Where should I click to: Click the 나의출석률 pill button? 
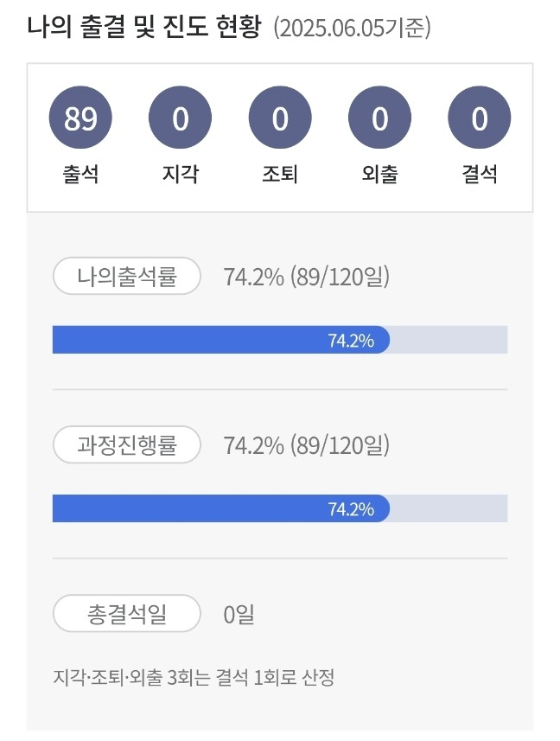tap(126, 278)
